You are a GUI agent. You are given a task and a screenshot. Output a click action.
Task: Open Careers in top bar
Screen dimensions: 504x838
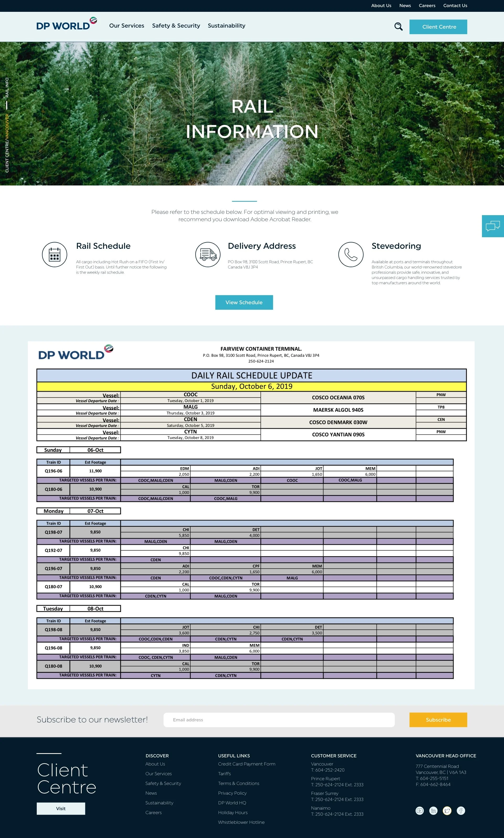(427, 6)
